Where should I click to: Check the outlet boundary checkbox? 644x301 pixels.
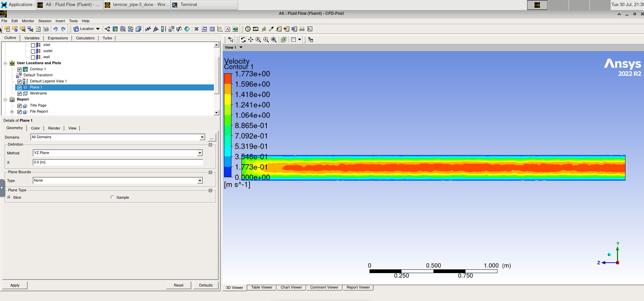pyautogui.click(x=33, y=51)
